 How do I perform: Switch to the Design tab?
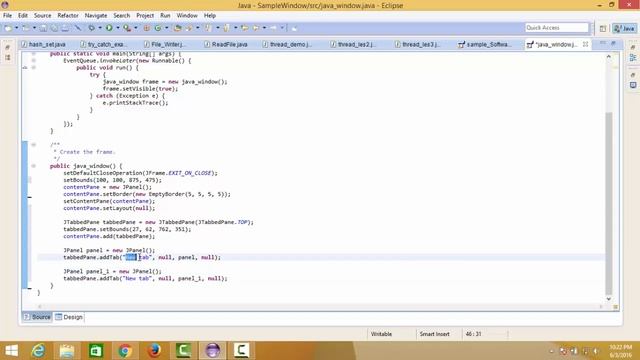tap(69, 317)
